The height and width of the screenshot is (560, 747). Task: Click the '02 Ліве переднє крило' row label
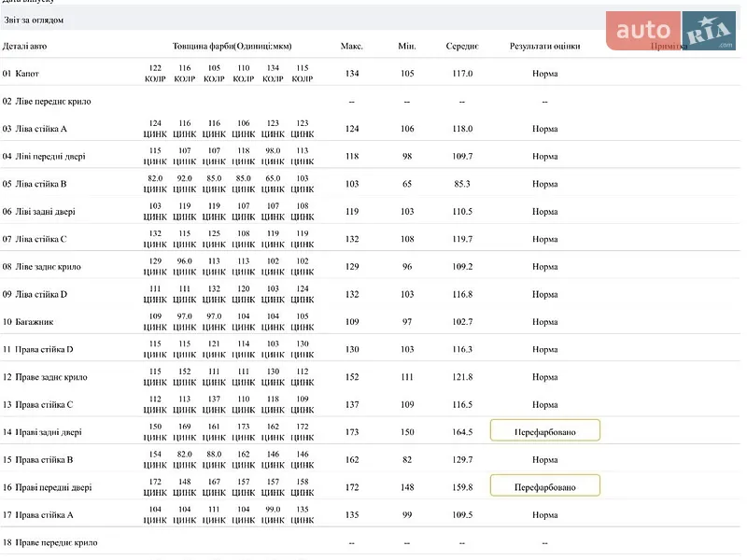(47, 101)
